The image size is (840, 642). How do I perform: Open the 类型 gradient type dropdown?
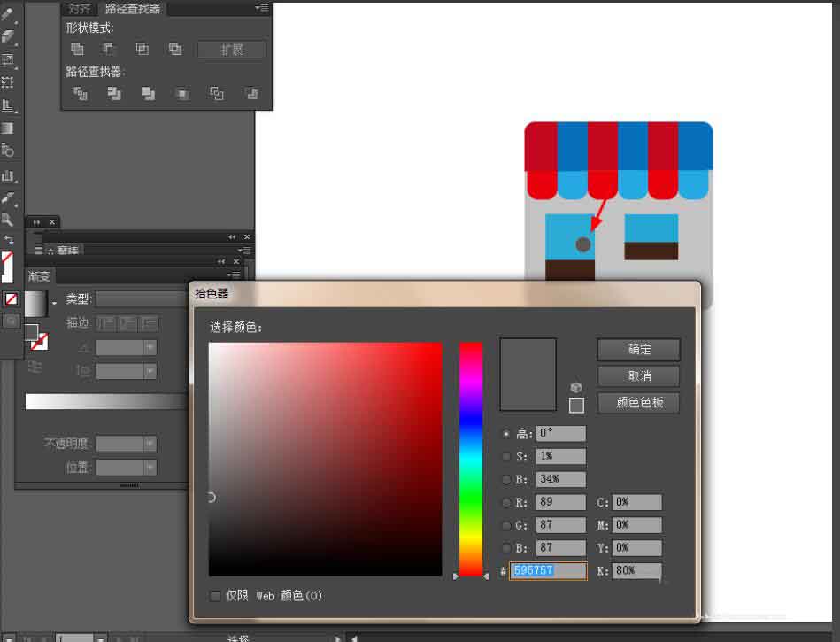click(141, 299)
